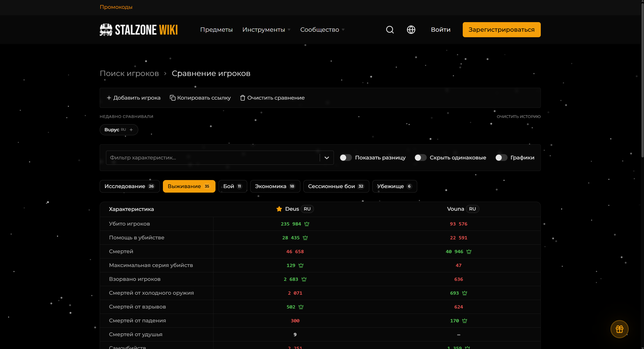
Task: Select the Выживание tab
Action: pos(189,186)
